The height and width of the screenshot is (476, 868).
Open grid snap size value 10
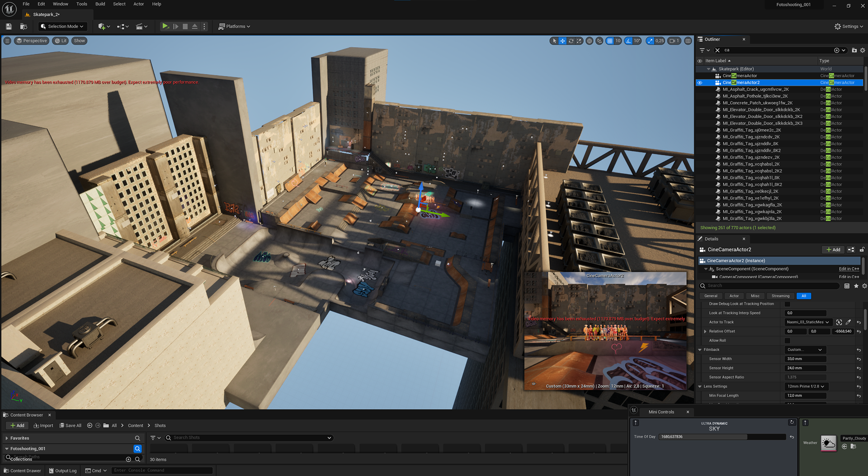[x=618, y=41]
